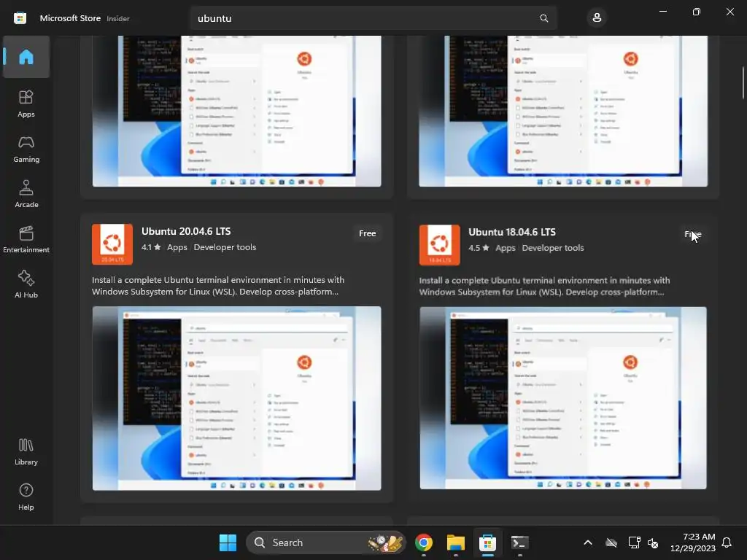The height and width of the screenshot is (560, 747).
Task: Open the Home page in sidebar
Action: click(x=26, y=57)
